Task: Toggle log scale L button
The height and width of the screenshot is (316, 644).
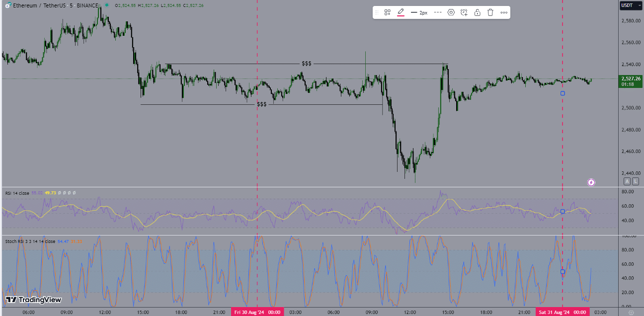Action: point(636,181)
